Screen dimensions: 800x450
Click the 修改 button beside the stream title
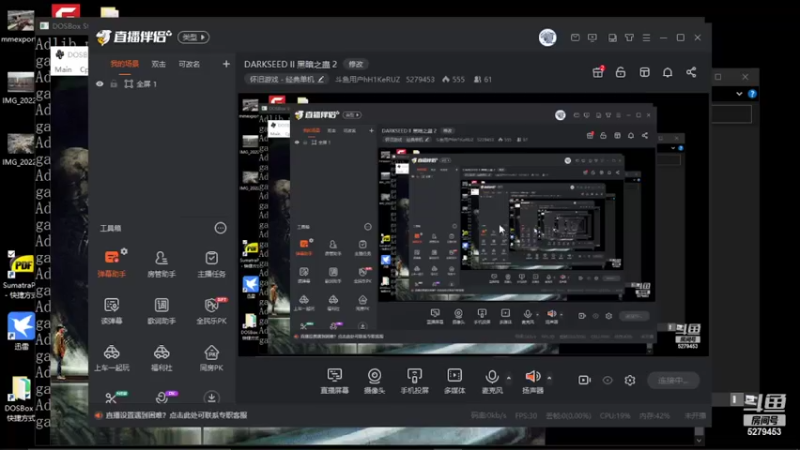[356, 64]
